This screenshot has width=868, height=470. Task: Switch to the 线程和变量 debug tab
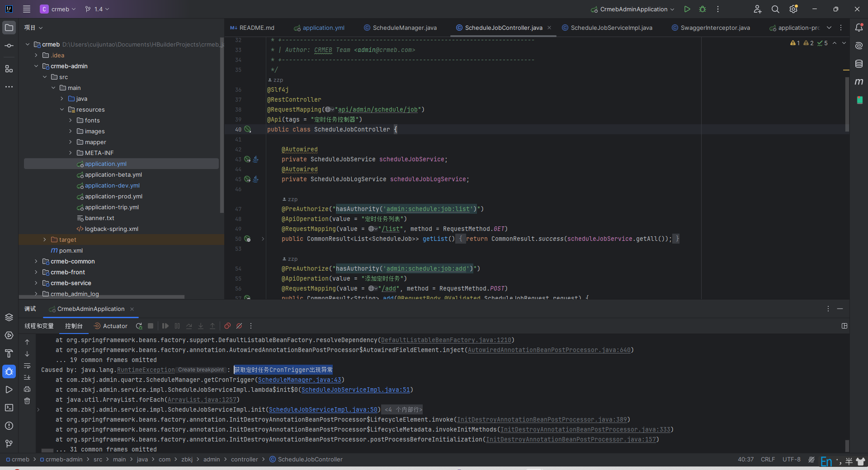pyautogui.click(x=39, y=326)
